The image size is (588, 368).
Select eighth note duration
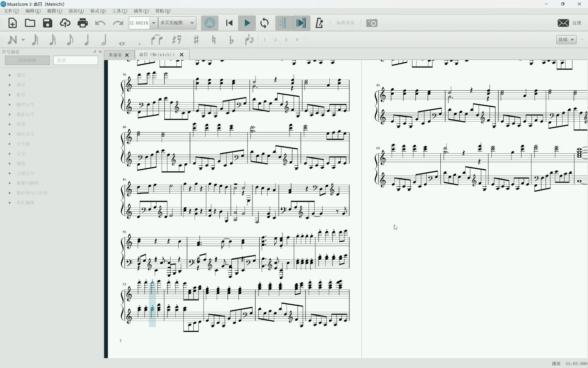[x=70, y=40]
